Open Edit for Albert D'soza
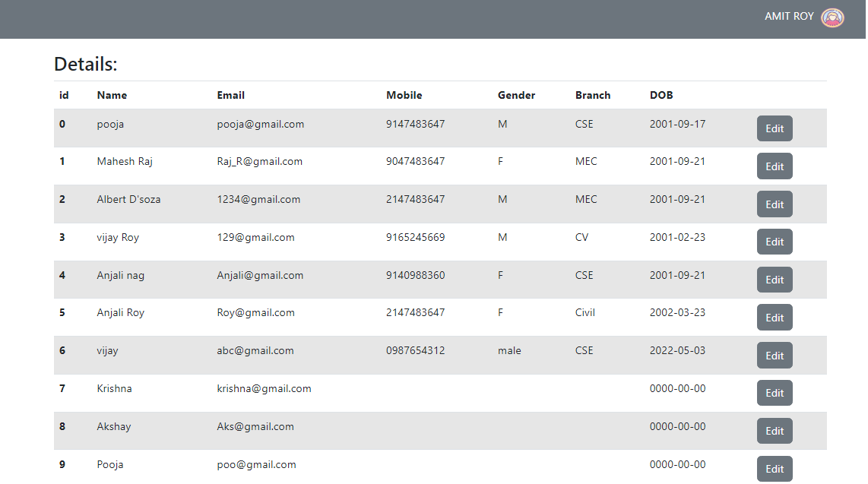 click(x=775, y=204)
